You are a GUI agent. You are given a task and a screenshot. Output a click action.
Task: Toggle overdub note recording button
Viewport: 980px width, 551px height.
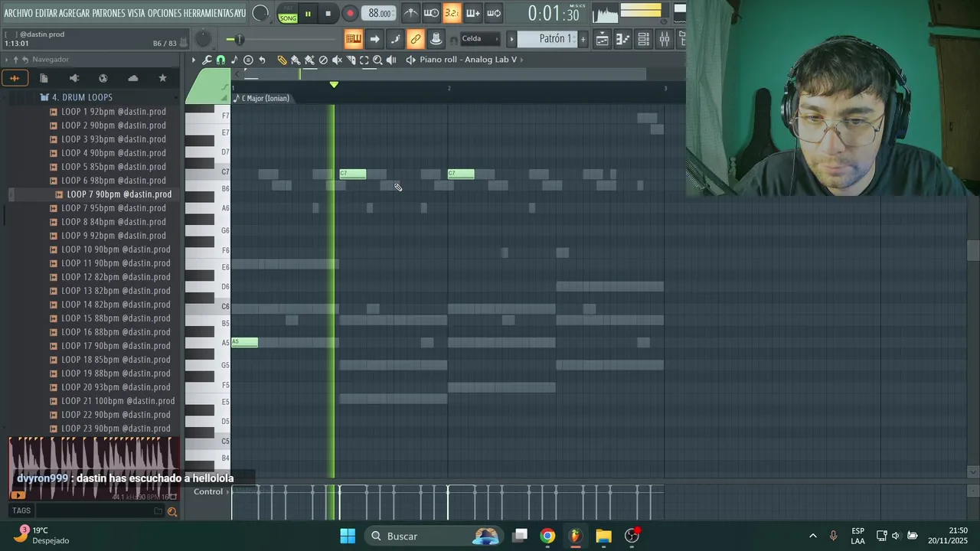[473, 13]
